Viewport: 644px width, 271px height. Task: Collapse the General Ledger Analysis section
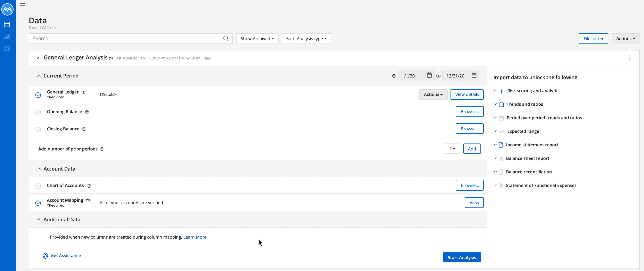coord(39,58)
